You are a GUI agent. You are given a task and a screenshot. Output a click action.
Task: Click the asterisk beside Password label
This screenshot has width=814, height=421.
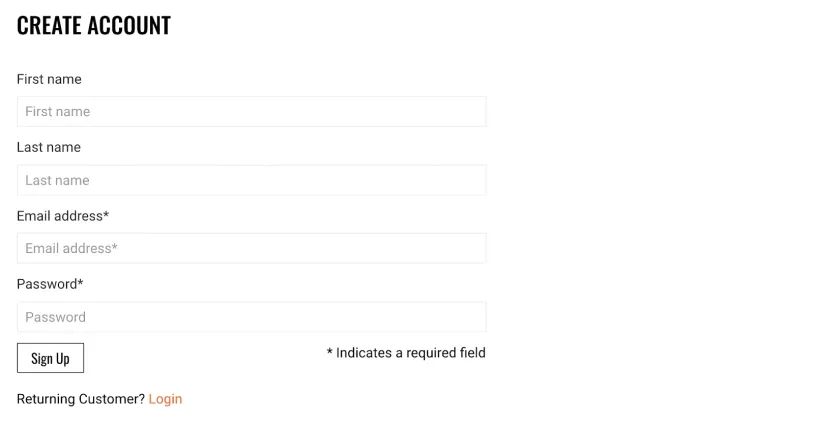(x=80, y=282)
